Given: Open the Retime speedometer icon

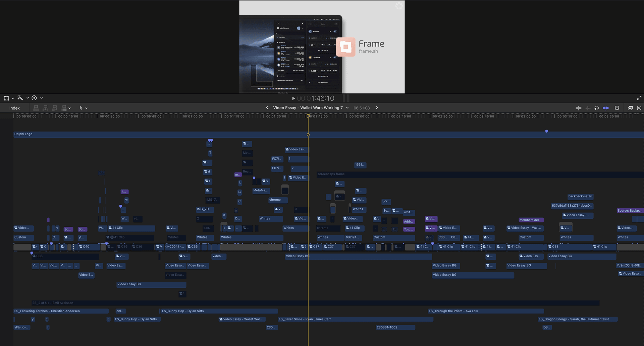Looking at the screenshot, I should (x=34, y=98).
